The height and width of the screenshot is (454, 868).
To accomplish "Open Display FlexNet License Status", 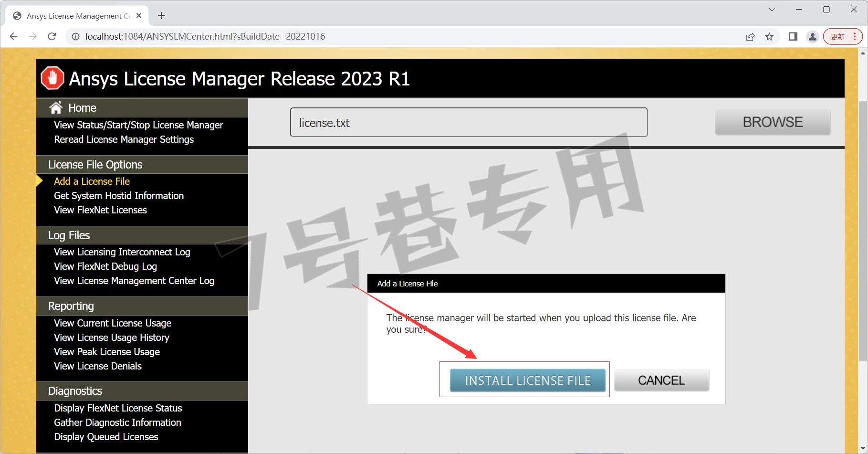I will 118,408.
